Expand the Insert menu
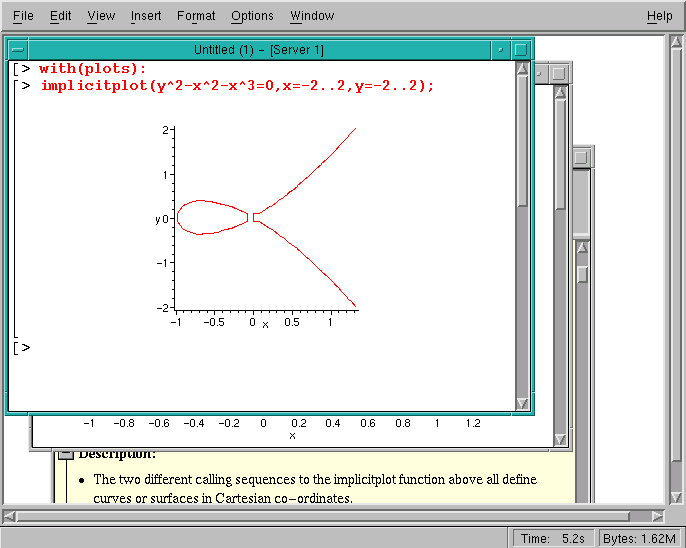This screenshot has height=548, width=686. [146, 16]
